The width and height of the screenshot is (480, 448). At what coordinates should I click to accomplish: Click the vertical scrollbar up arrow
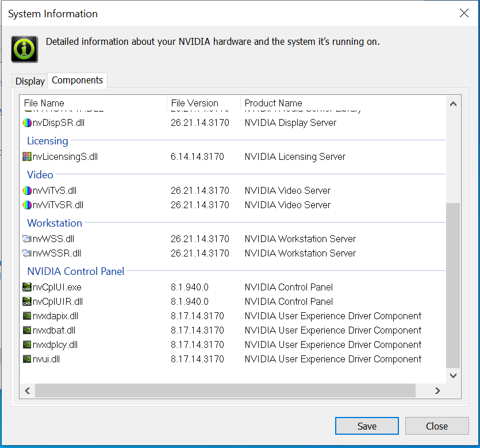click(453, 104)
